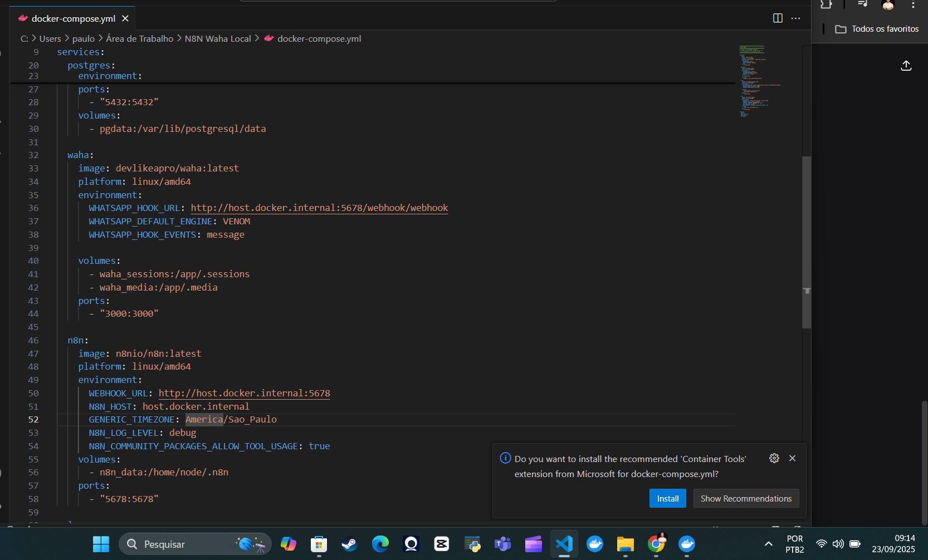Open clock and date 09:14 23/09/2025
The width and height of the screenshot is (928, 560).
[893, 544]
